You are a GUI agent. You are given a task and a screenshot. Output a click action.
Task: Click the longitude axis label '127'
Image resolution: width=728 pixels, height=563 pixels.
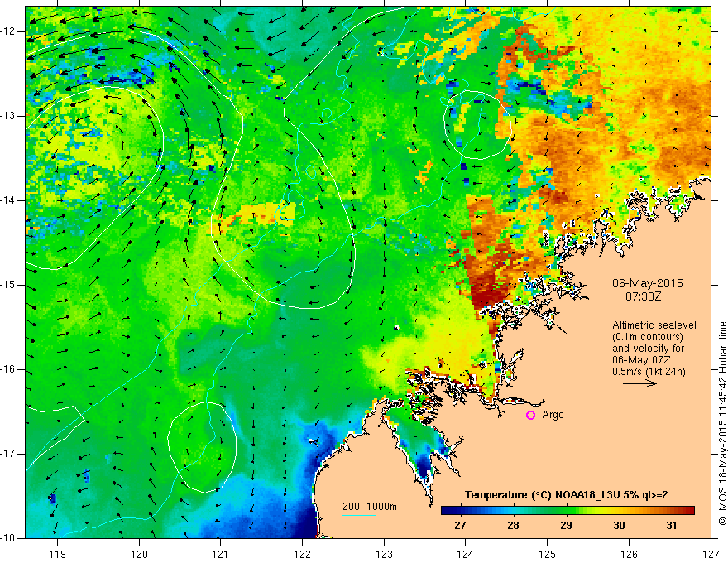pyautogui.click(x=711, y=554)
